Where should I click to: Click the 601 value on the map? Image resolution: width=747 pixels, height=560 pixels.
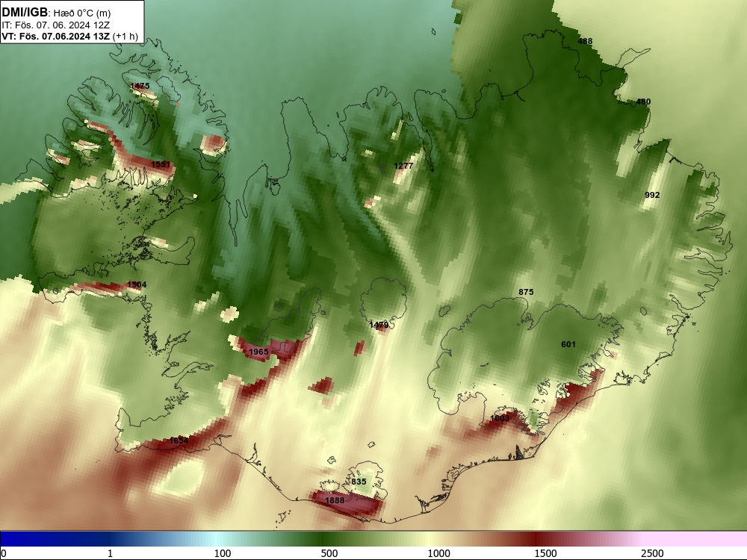(568, 344)
